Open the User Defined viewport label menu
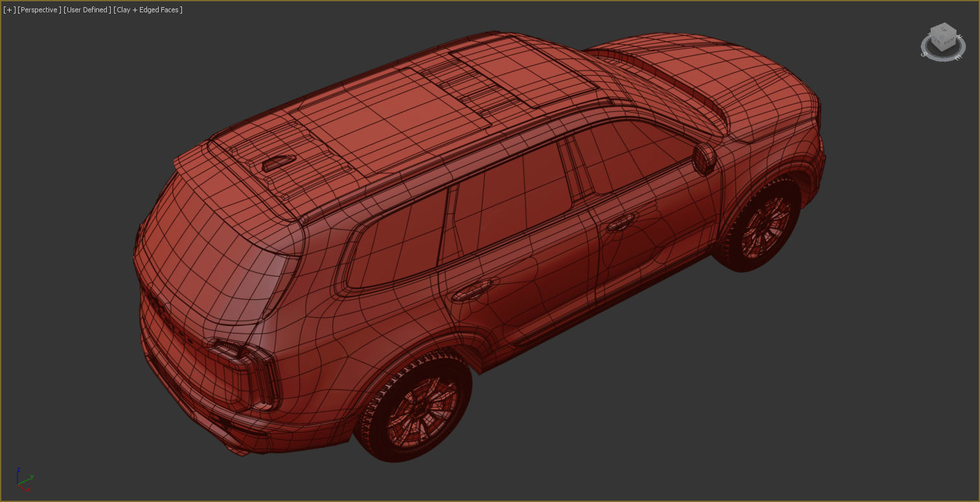The width and height of the screenshot is (980, 502). (x=87, y=10)
